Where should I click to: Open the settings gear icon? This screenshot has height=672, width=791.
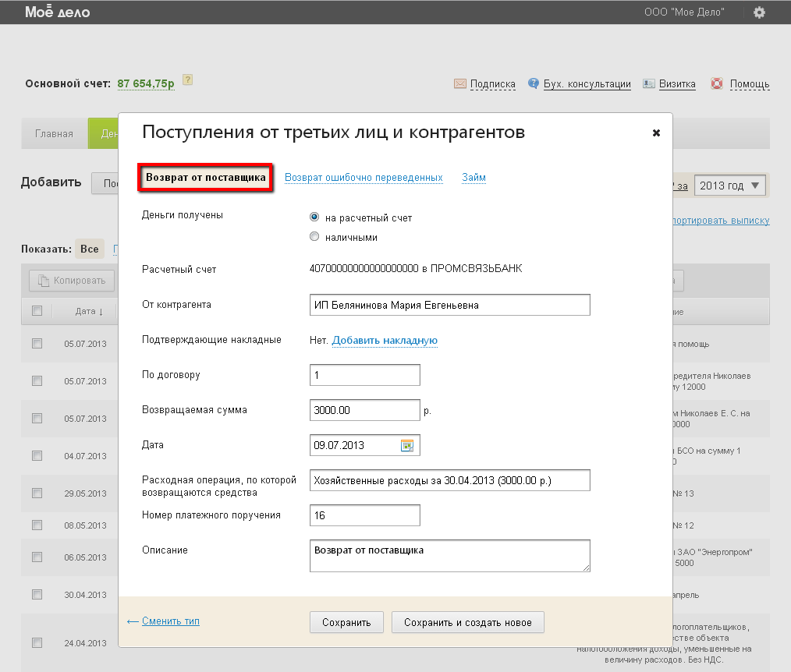coord(759,12)
